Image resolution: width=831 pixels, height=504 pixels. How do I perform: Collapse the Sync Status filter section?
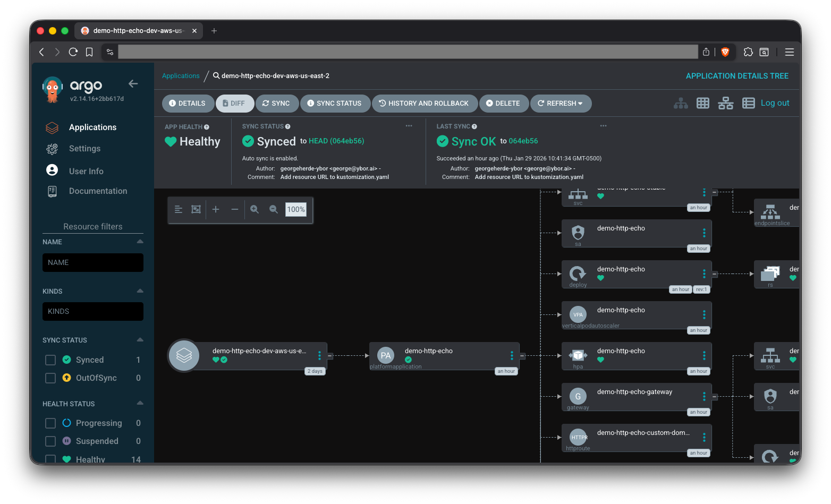[x=140, y=340]
